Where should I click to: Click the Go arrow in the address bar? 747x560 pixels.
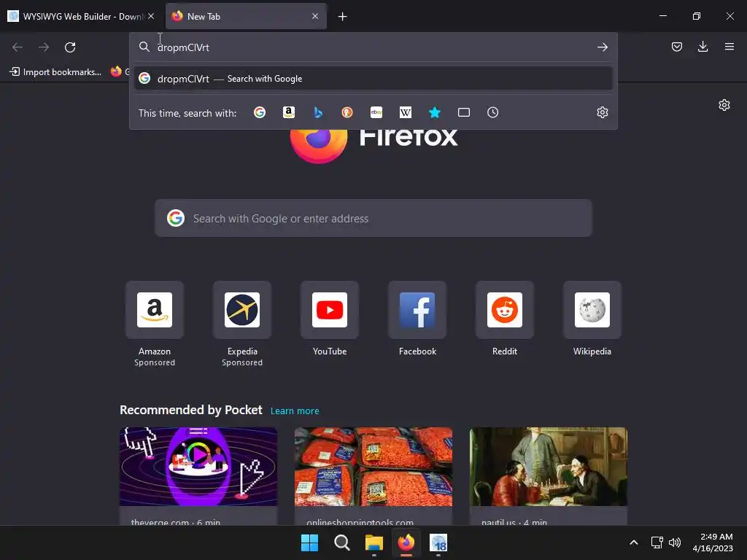(602, 47)
